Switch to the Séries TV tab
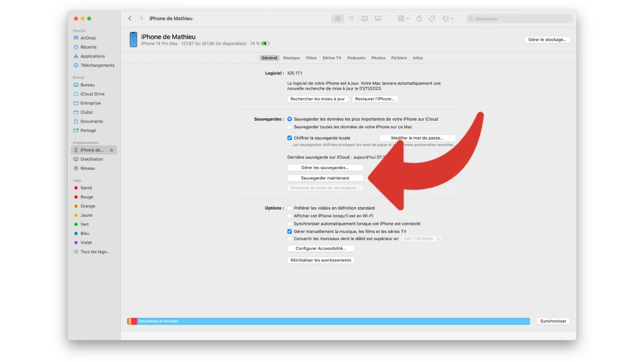This screenshot has width=644, height=362. pos(332,58)
